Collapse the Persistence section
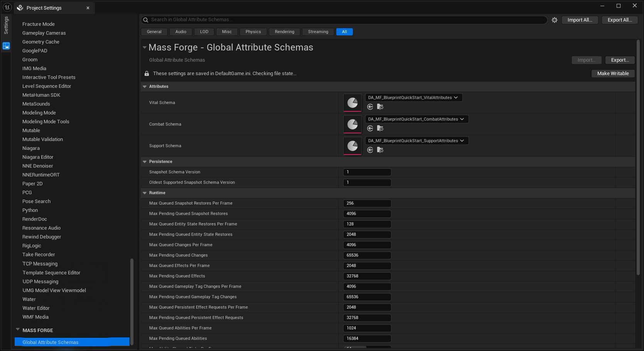Viewport: 644px width, 351px height. (x=145, y=162)
